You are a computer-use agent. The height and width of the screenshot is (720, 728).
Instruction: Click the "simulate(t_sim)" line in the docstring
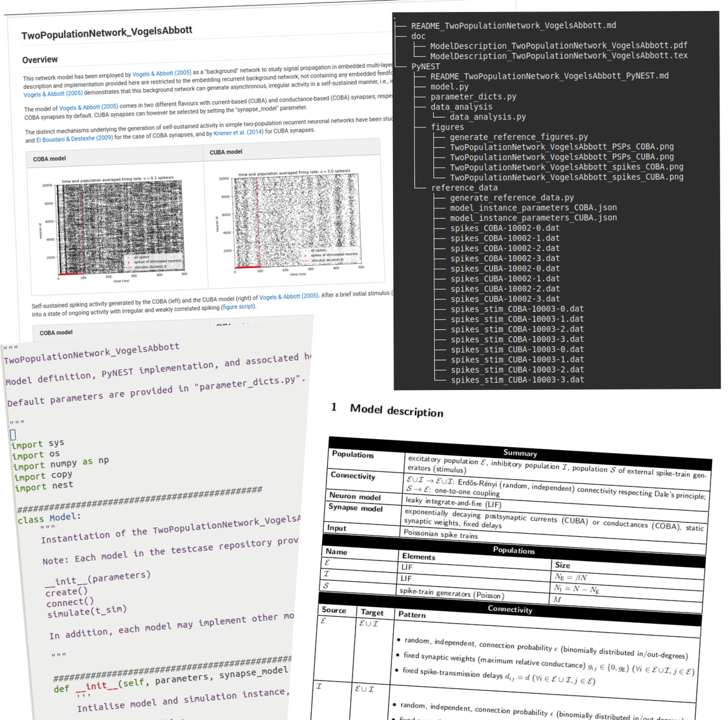(x=87, y=611)
